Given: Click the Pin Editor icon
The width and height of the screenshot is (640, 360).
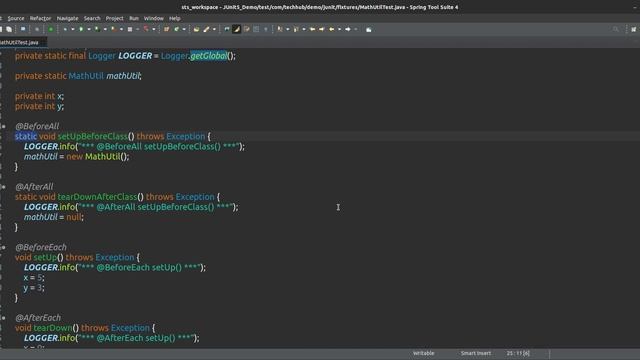Looking at the screenshot, I should click(x=369, y=29).
